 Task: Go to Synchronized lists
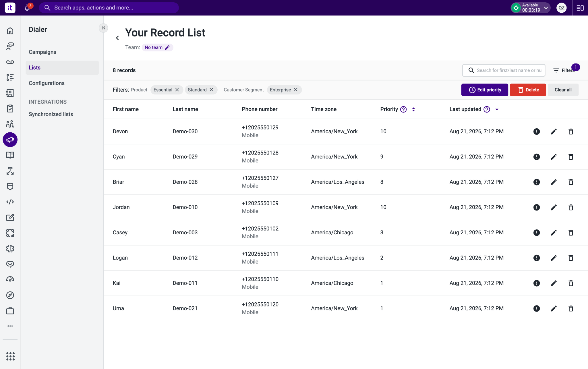coord(51,114)
